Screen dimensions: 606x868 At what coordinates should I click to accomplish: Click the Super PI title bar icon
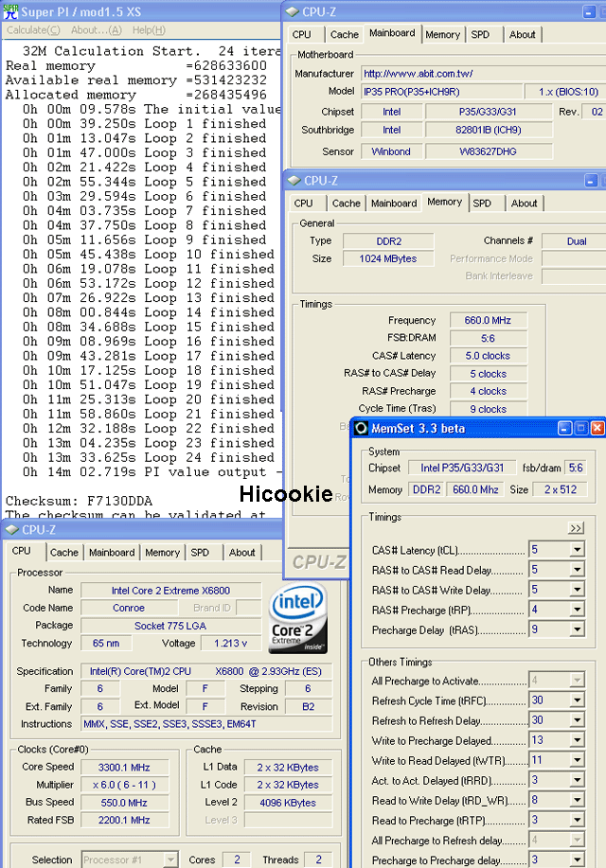(x=10, y=11)
